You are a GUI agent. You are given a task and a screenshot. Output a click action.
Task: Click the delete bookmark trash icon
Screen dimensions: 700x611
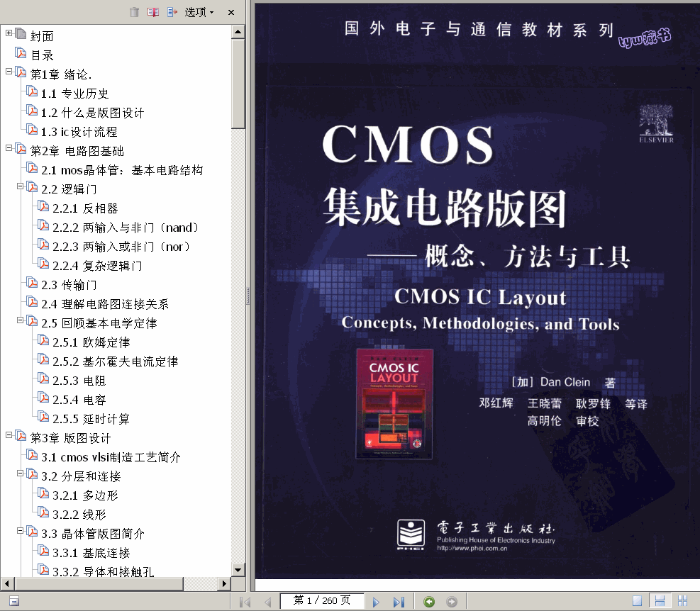point(134,12)
